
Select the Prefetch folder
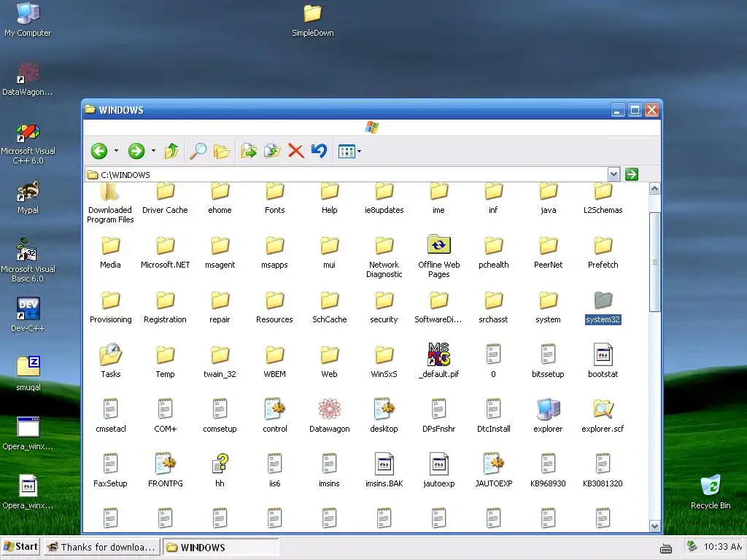(x=603, y=253)
